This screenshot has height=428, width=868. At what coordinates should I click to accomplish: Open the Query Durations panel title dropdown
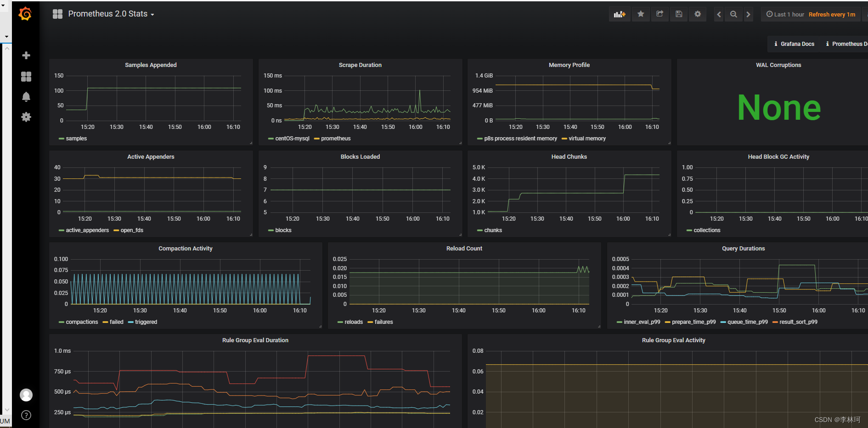tap(743, 249)
